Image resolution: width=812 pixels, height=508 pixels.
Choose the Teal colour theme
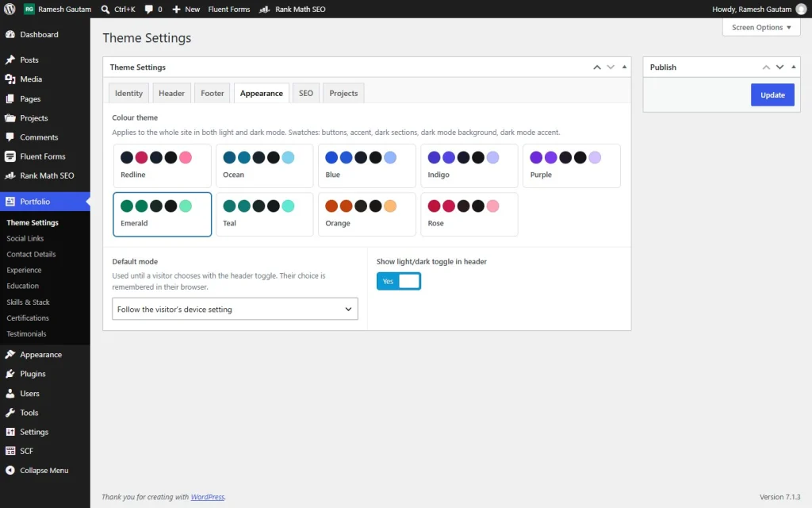pyautogui.click(x=265, y=214)
